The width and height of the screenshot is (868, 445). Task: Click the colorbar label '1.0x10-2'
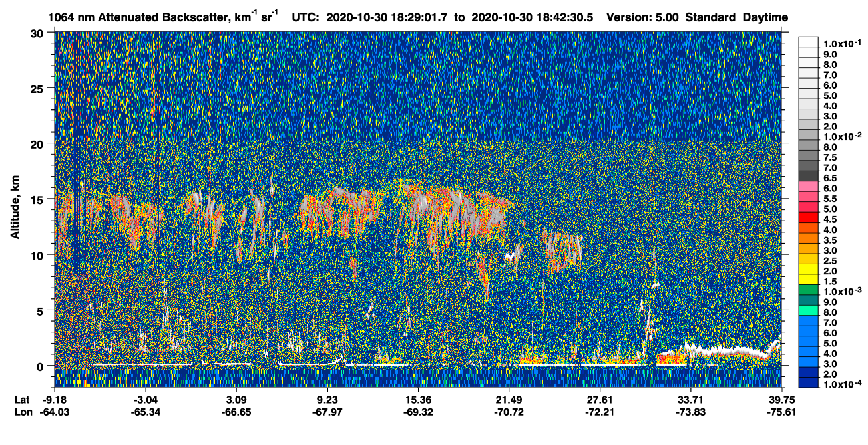point(841,137)
